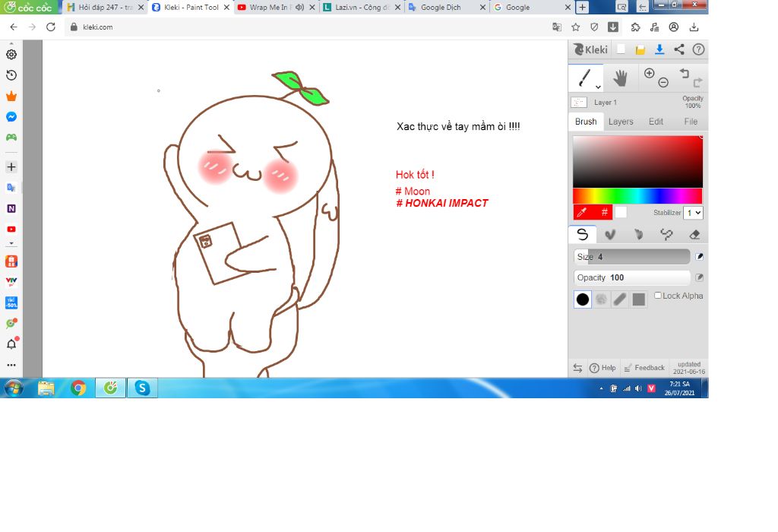
Task: Select the white secondary color swatch
Action: click(x=621, y=212)
